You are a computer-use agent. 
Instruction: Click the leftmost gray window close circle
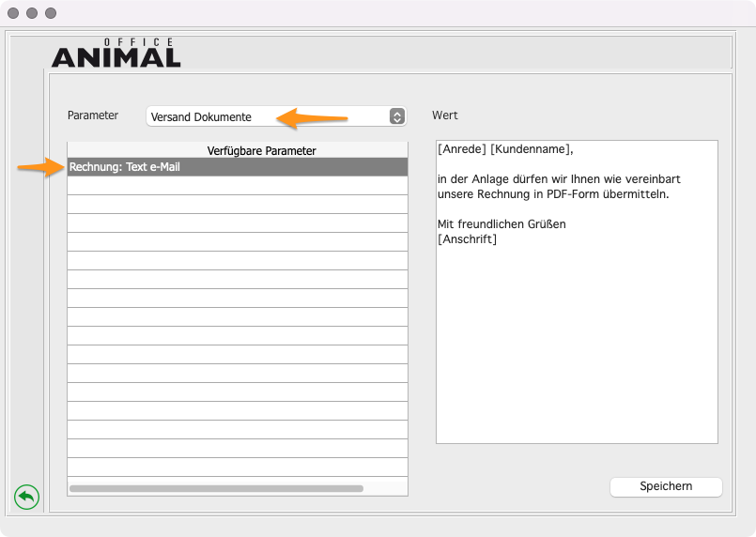pyautogui.click(x=13, y=13)
